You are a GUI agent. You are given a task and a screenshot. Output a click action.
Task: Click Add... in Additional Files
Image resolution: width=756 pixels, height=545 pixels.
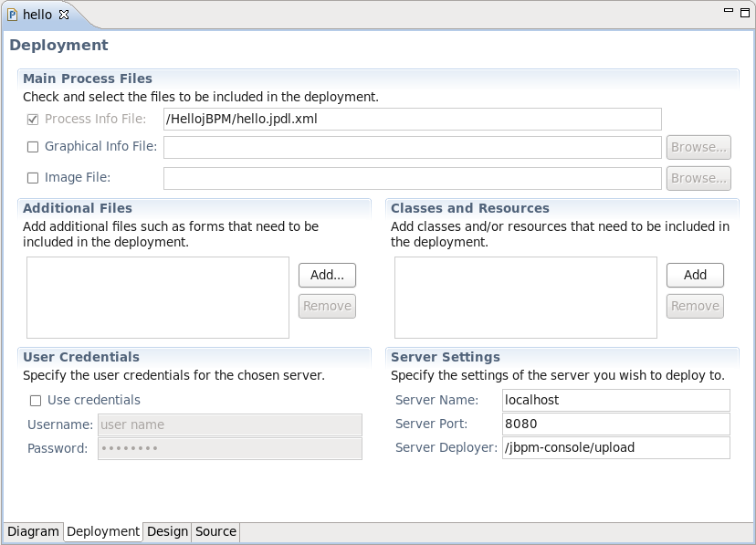coord(328,275)
